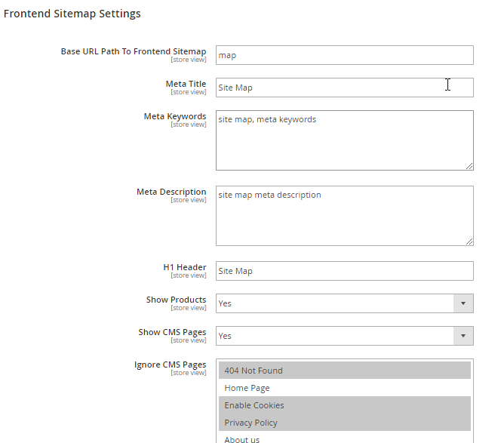
Task: Click inside the Meta Keywords textarea
Action: [x=344, y=140]
